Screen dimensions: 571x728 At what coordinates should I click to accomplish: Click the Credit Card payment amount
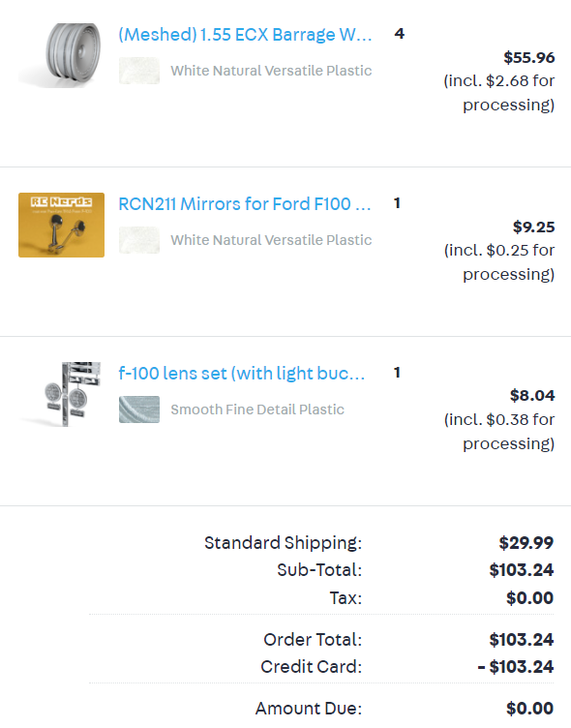point(515,667)
